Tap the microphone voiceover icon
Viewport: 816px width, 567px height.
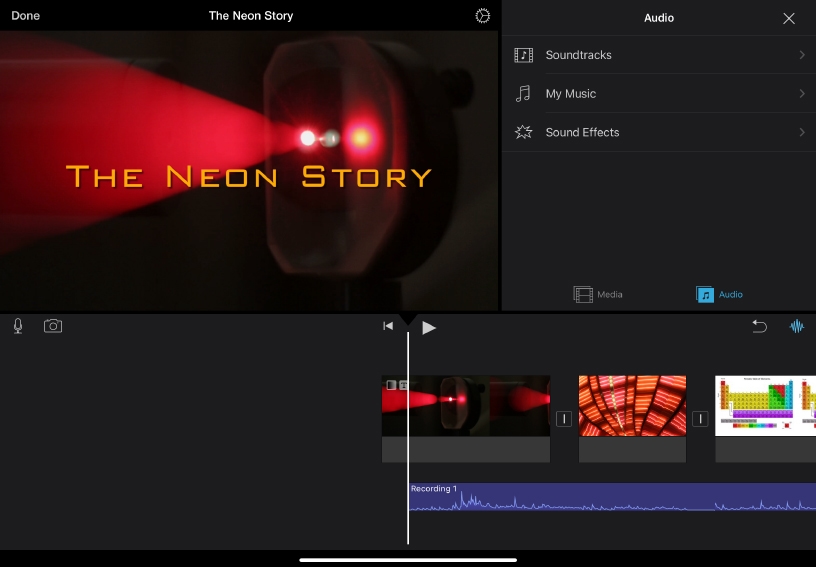click(x=18, y=326)
